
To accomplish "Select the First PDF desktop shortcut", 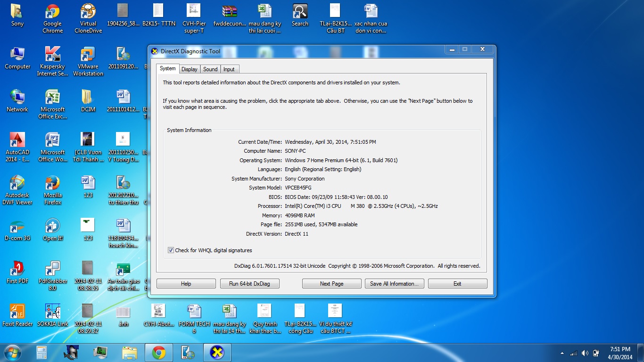I will (17, 272).
